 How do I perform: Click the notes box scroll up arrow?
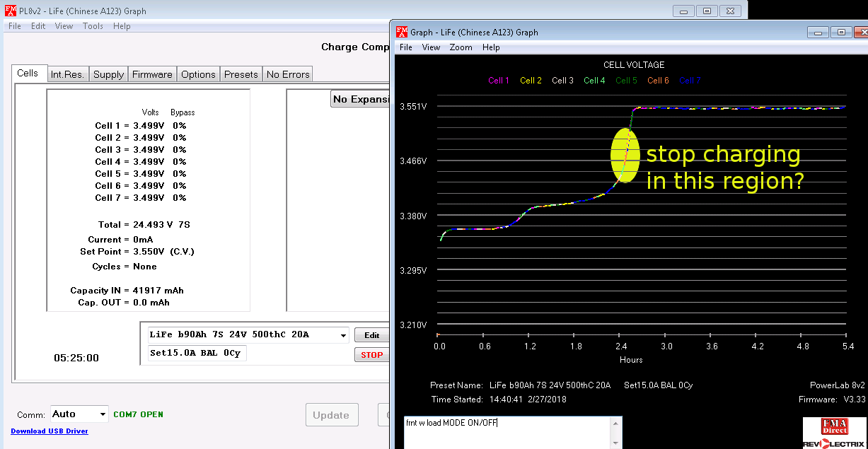[615, 423]
